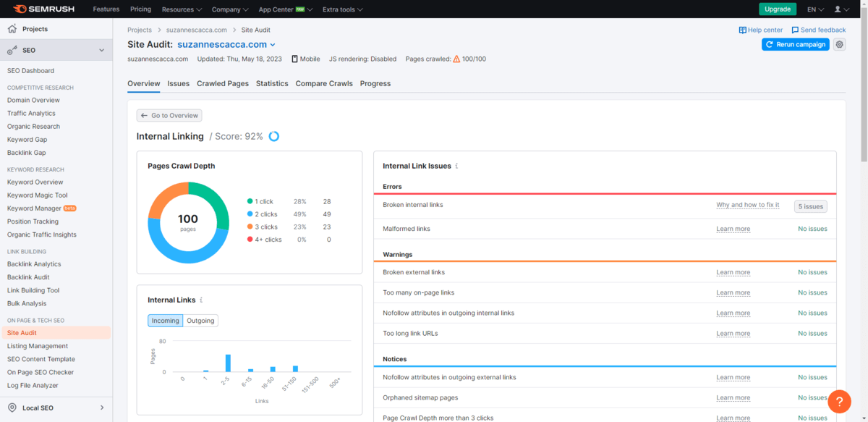Click the SEO section gear icon

point(12,50)
